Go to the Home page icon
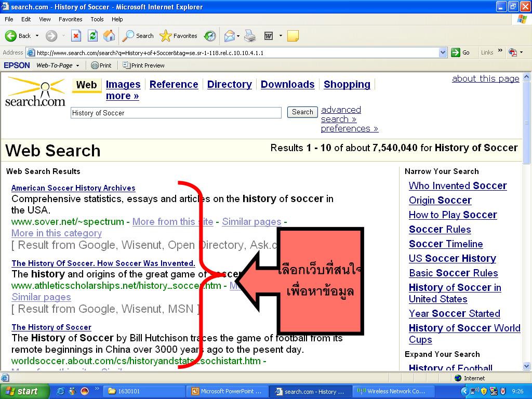 click(109, 36)
